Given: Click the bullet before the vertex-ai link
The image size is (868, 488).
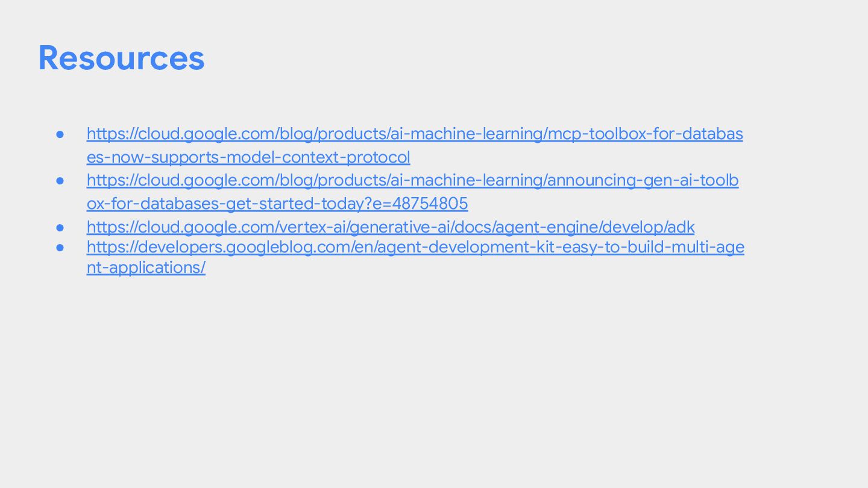Looking at the screenshot, I should click(60, 227).
